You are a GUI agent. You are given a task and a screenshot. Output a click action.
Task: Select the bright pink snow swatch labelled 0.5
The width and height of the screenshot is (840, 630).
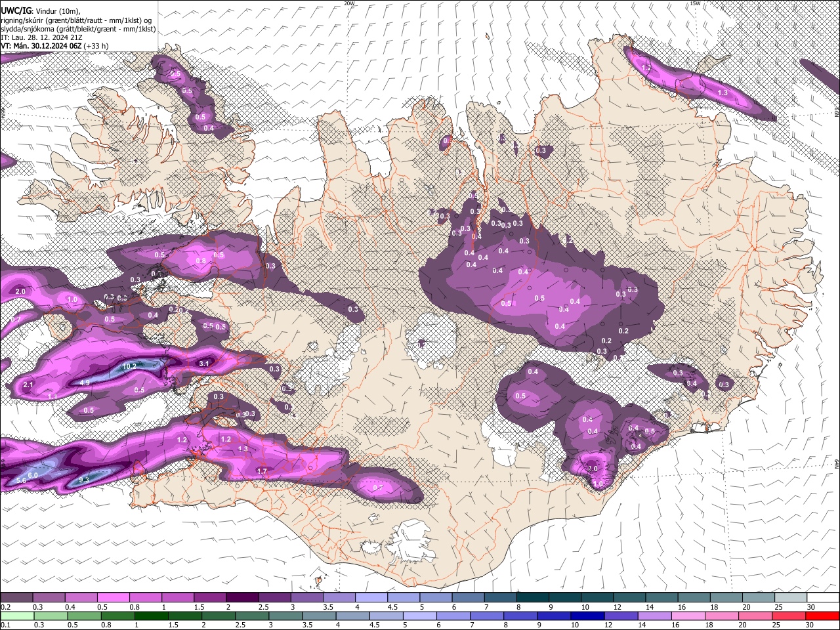coord(113,597)
